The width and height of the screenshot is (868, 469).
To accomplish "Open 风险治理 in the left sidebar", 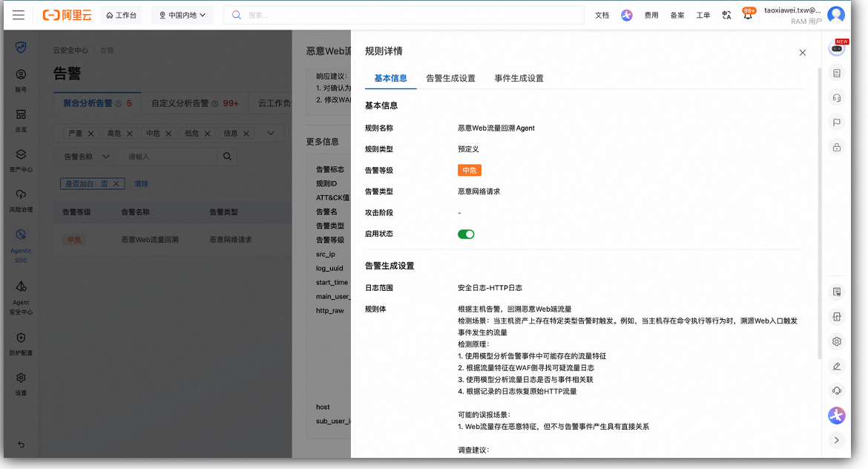I will (x=21, y=200).
